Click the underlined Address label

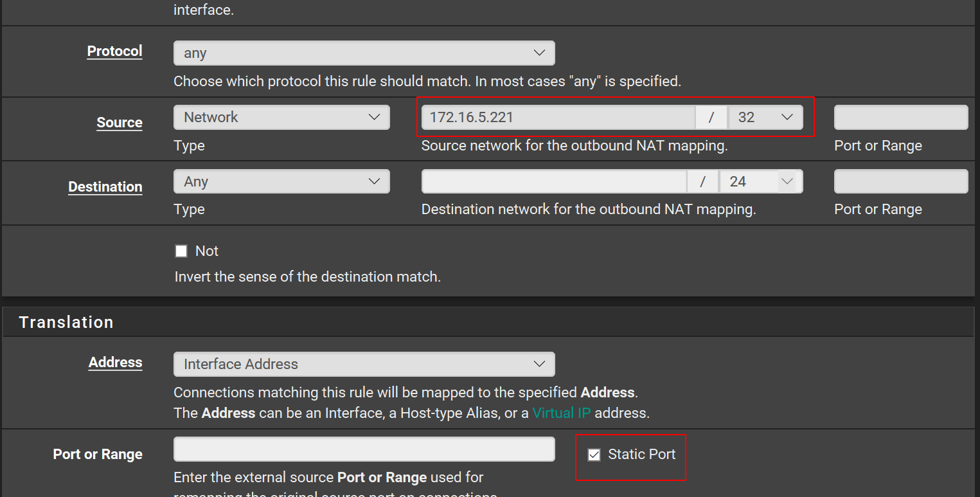pyautogui.click(x=115, y=363)
